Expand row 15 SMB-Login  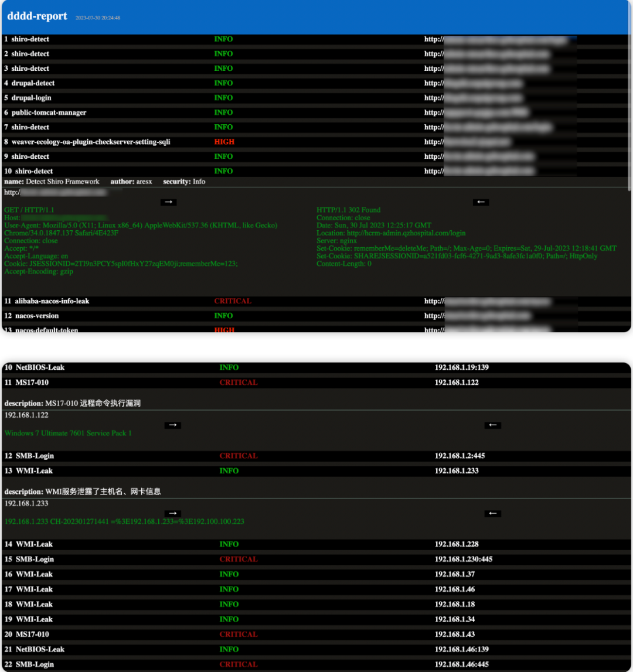(x=316, y=560)
